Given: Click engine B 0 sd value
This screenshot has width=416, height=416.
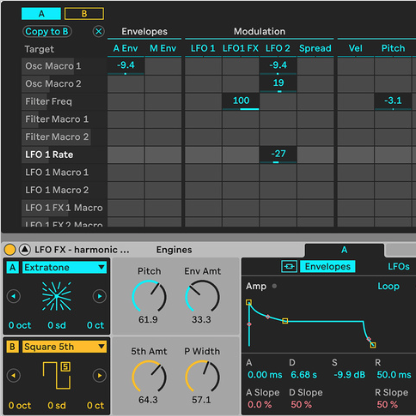Looking at the screenshot, I should coord(57,405).
